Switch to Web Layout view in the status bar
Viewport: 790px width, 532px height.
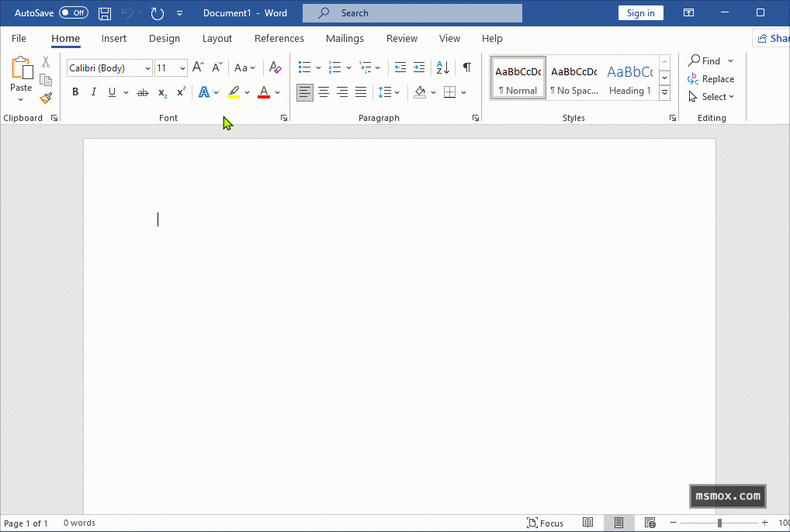click(x=650, y=523)
